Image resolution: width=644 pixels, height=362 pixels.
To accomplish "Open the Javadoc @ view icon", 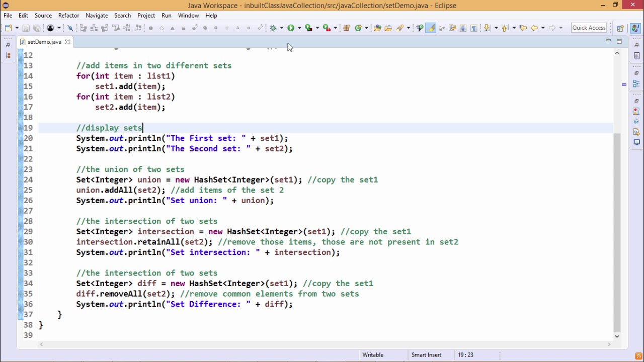I will pyautogui.click(x=636, y=122).
